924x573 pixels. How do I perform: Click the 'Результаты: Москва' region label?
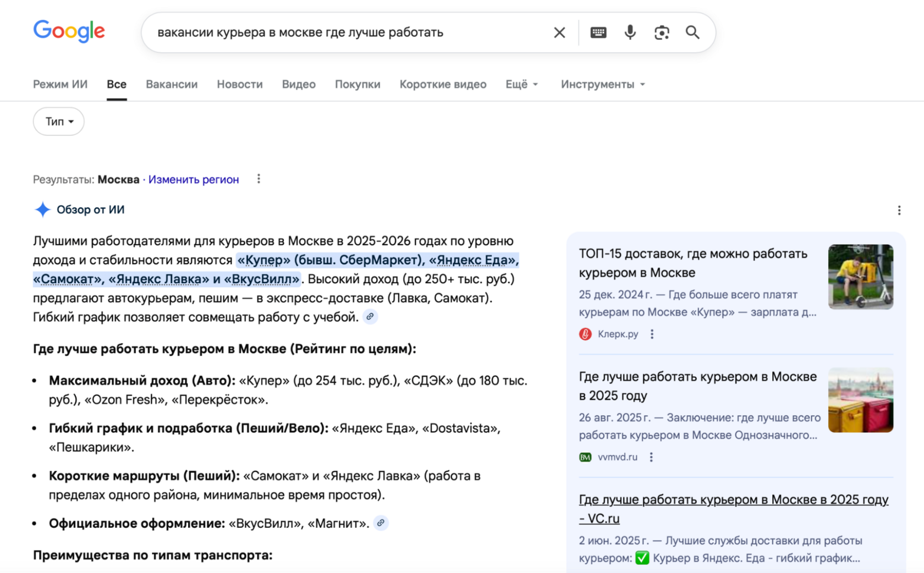click(86, 179)
